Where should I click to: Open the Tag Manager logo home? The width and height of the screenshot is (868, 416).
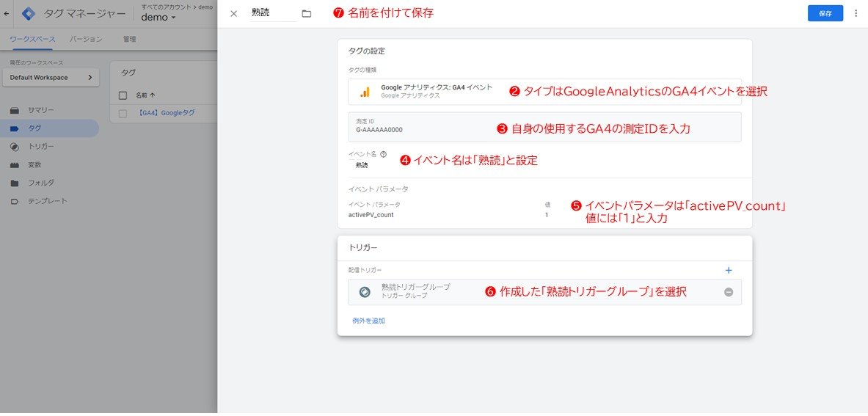click(28, 14)
